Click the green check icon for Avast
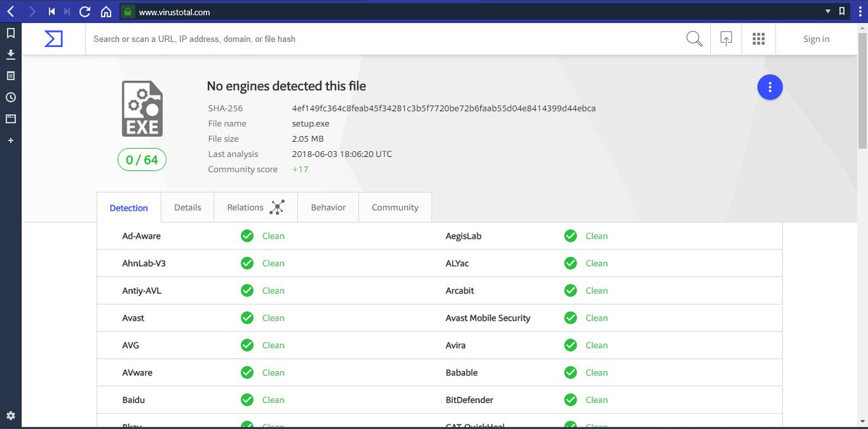 point(247,318)
